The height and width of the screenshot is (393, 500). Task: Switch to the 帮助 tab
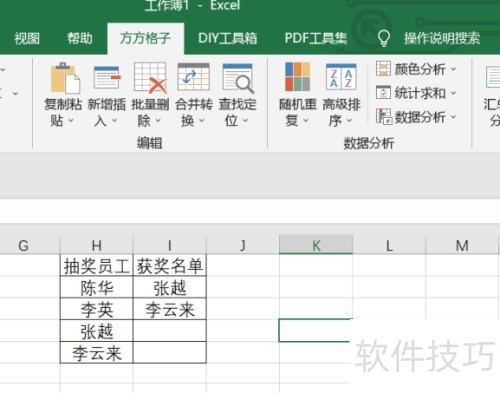[x=80, y=38]
